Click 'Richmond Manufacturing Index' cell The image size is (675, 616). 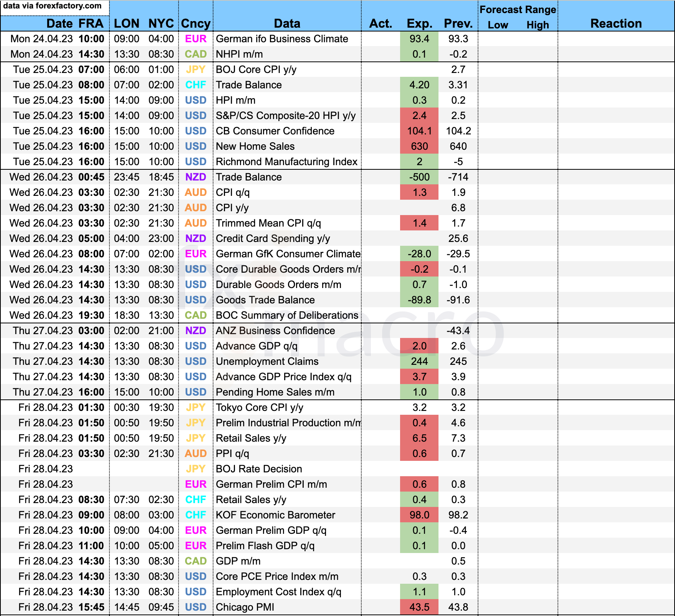pyautogui.click(x=287, y=162)
